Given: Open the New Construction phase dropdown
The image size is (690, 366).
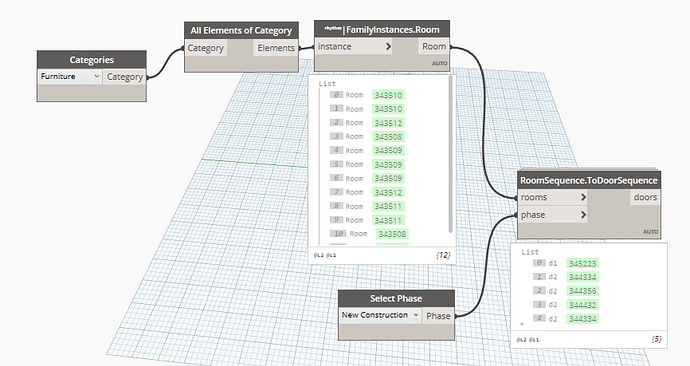Looking at the screenshot, I should pos(380,315).
